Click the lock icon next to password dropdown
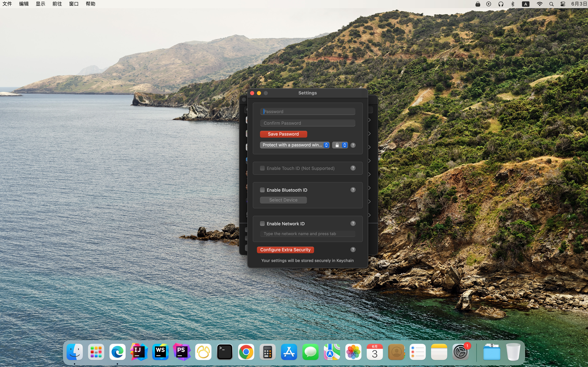Viewport: 588px width, 367px height. pyautogui.click(x=337, y=145)
